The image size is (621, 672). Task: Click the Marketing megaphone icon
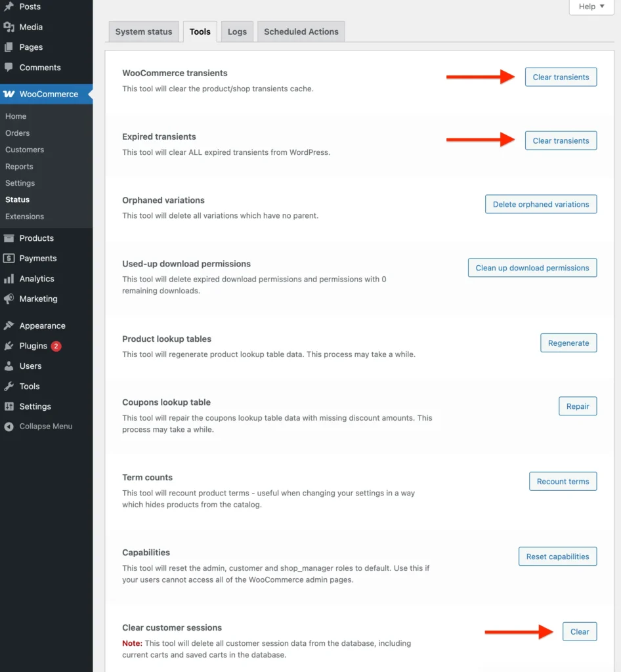[10, 299]
